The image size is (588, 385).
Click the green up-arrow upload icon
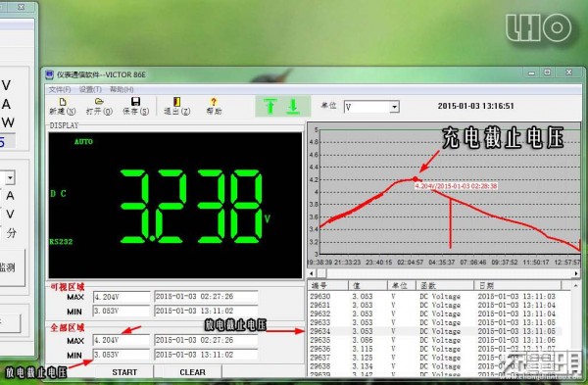click(x=270, y=106)
